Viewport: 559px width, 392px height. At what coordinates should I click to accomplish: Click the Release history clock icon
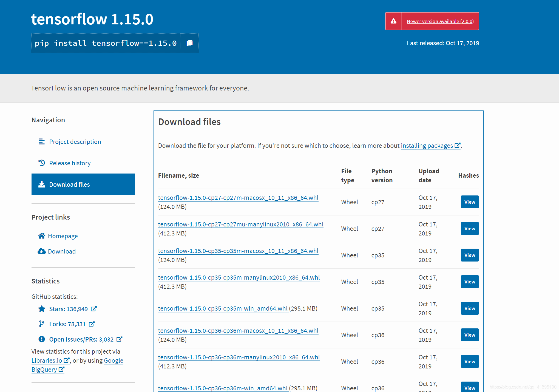42,163
